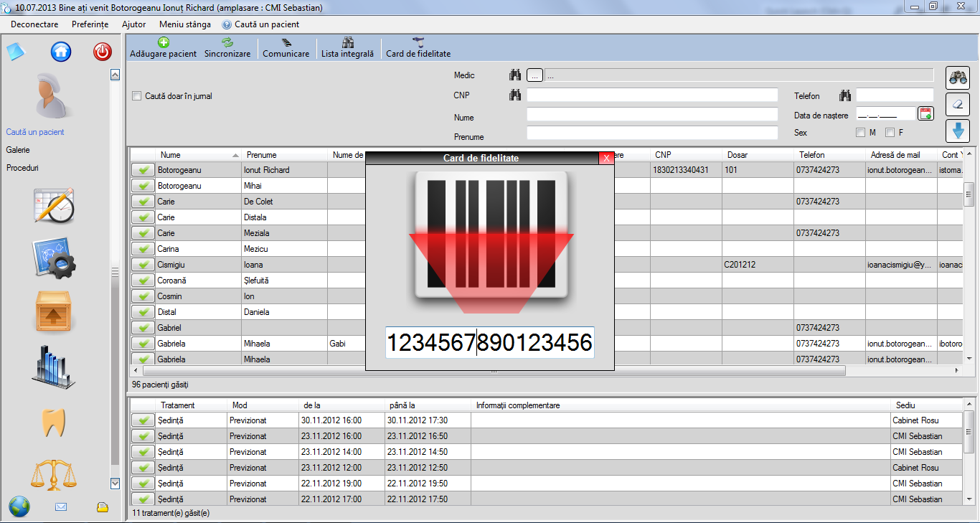Open the Meniu stânga menu
This screenshot has height=523, width=980.
tap(185, 24)
